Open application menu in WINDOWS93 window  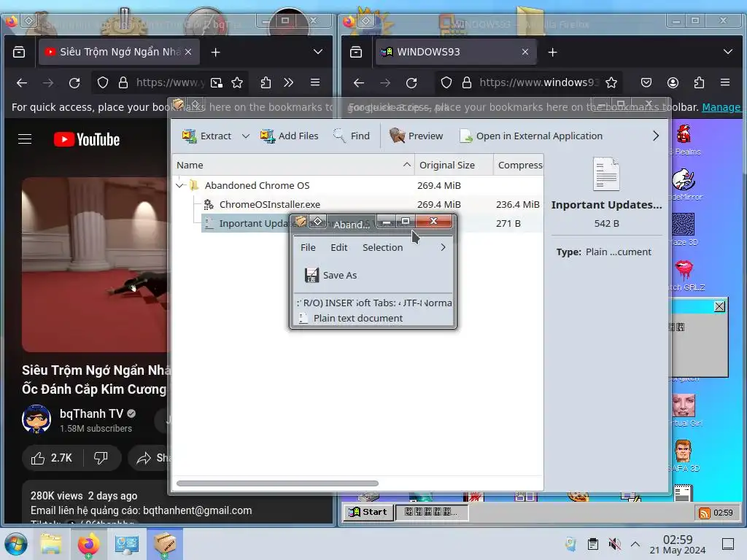[725, 82]
